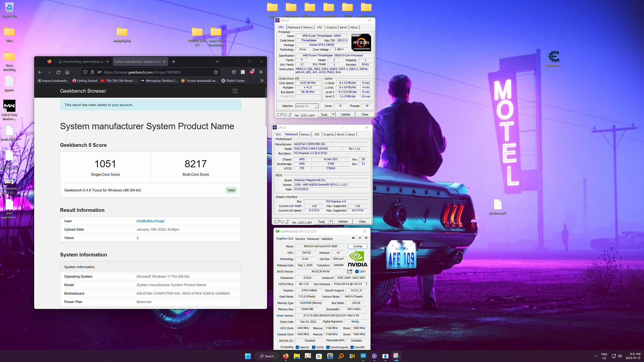
Task: Switch to Mainboard tab in top CPU-Z
Action: [x=294, y=27]
